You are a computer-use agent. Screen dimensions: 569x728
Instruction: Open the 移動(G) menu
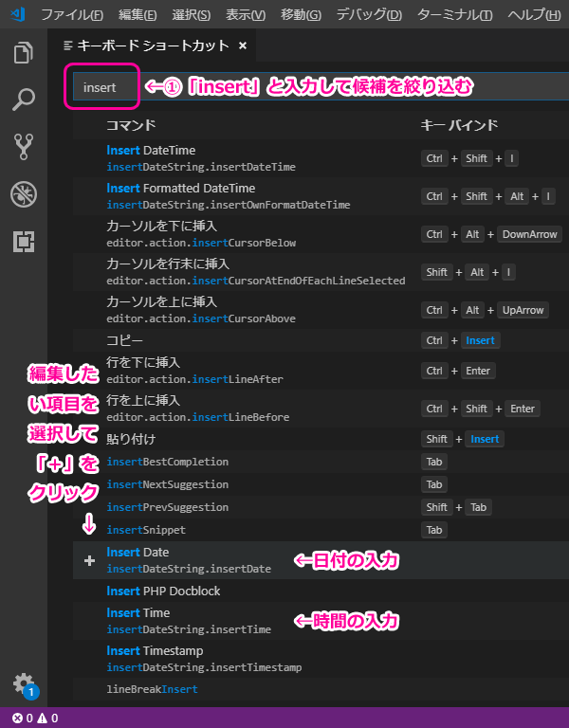tap(301, 15)
